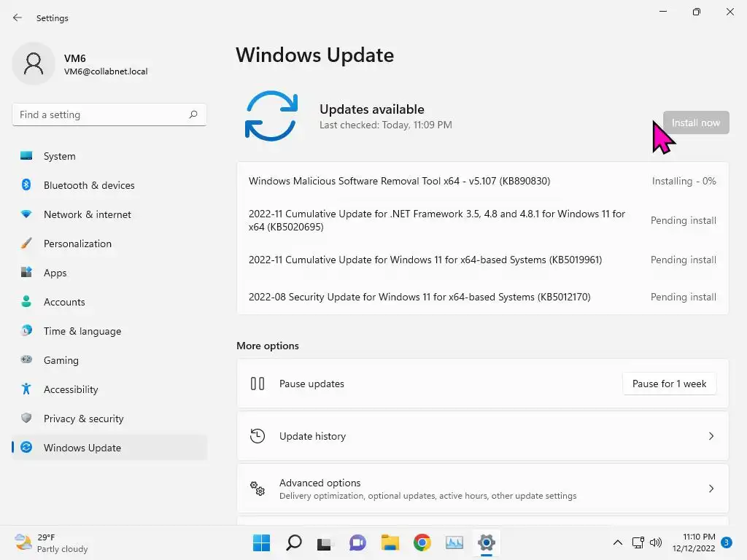Screen dimensions: 747x560
Task: Click the Personalization paintbrush icon
Action: point(26,244)
